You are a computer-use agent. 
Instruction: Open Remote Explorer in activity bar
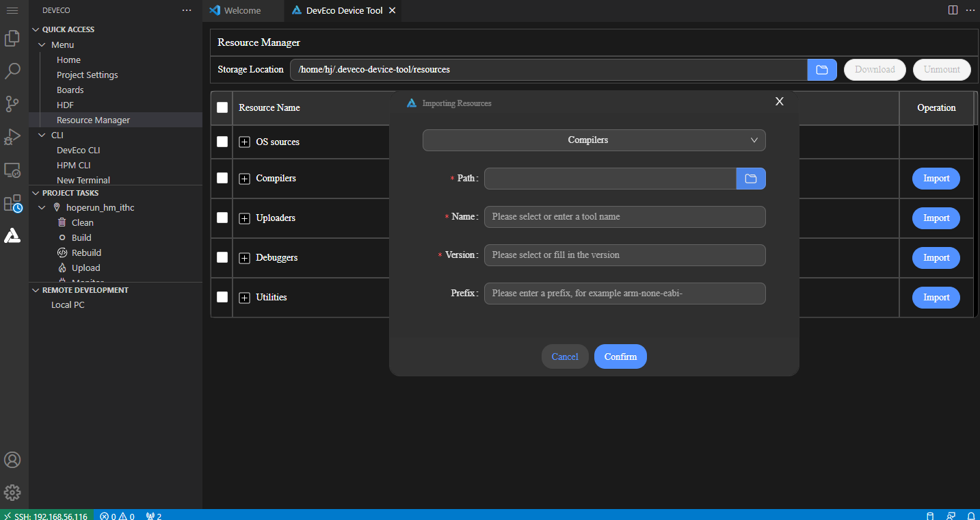click(x=12, y=170)
